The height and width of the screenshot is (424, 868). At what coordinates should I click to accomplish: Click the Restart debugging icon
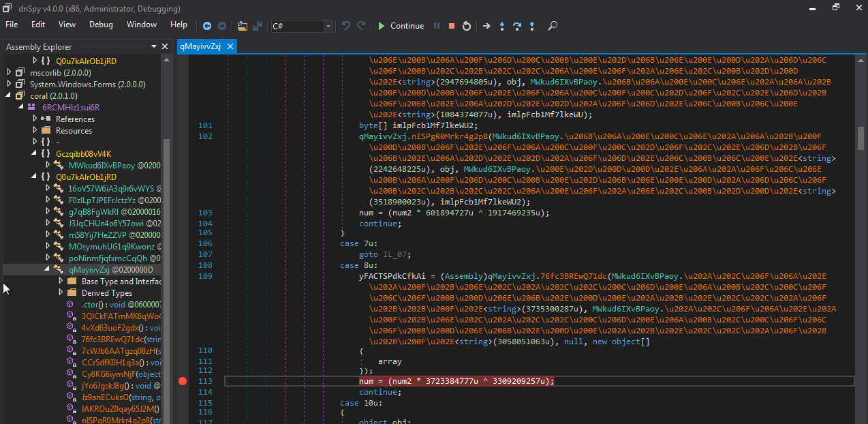point(467,26)
